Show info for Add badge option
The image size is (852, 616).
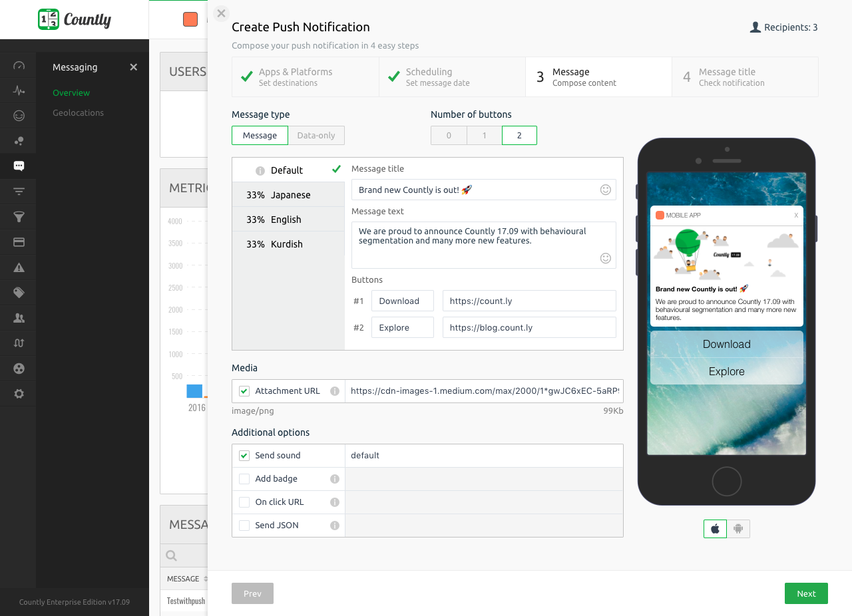click(x=335, y=479)
